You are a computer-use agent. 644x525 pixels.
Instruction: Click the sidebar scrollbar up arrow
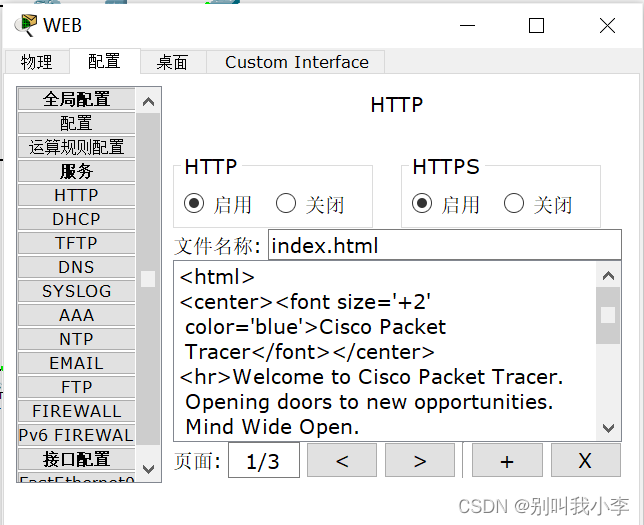pyautogui.click(x=148, y=101)
